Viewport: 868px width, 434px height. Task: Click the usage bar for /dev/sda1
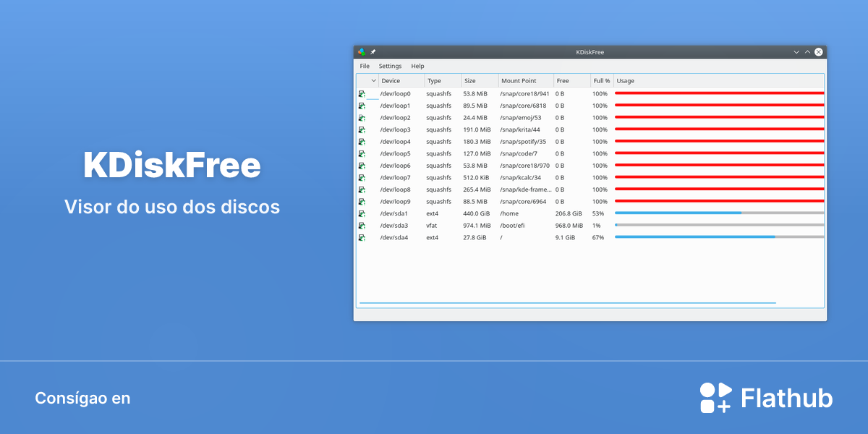pyautogui.click(x=719, y=213)
